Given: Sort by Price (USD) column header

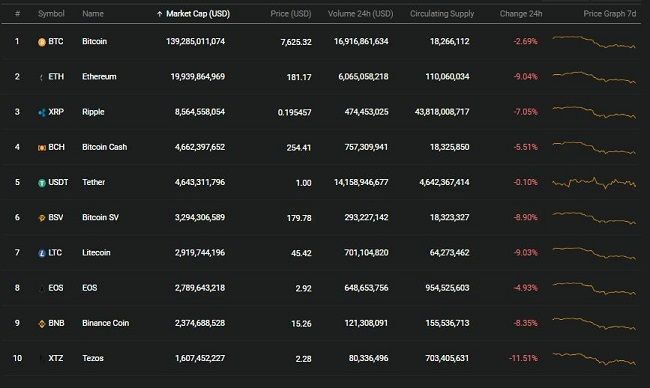Looking at the screenshot, I should [291, 14].
